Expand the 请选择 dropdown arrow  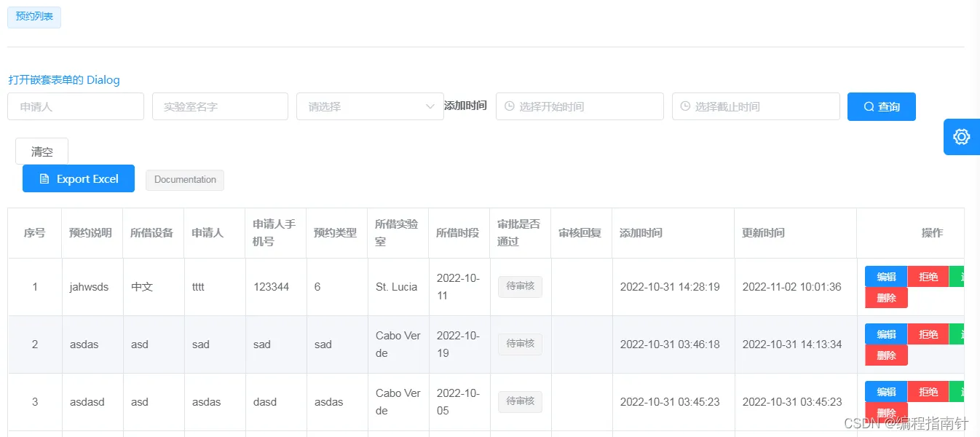tap(430, 106)
